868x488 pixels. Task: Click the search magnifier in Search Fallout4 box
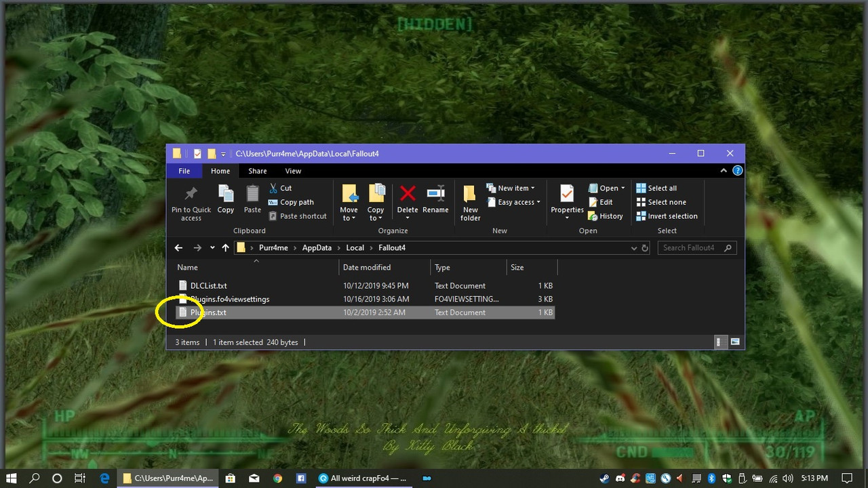(x=728, y=248)
